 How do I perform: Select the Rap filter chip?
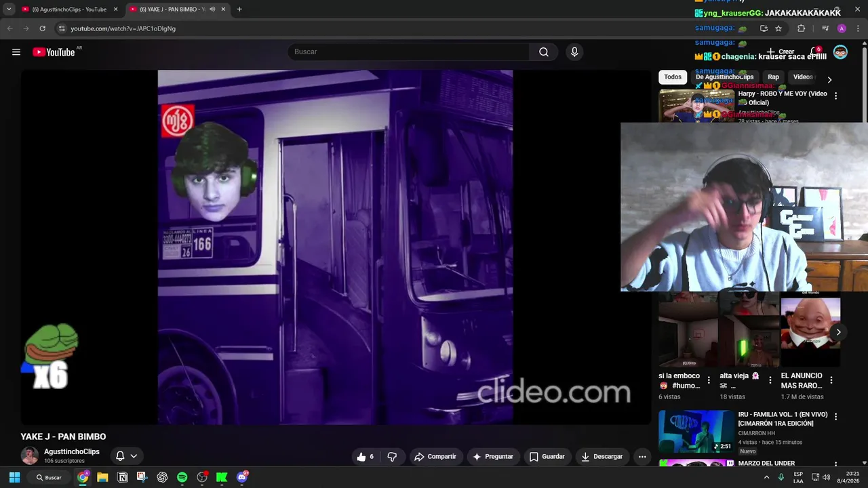pos(773,77)
